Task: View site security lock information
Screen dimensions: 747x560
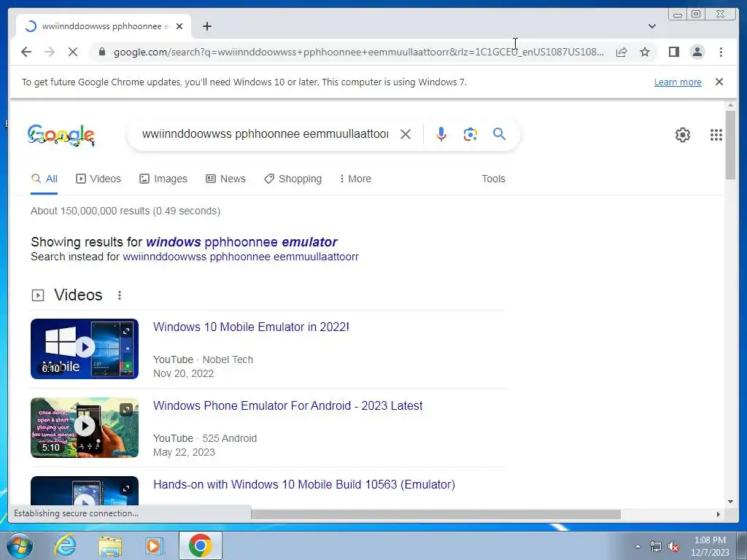Action: (101, 52)
